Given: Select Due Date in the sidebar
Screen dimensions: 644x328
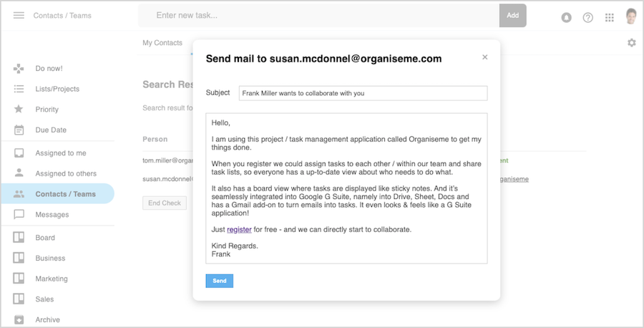Looking at the screenshot, I should click(51, 130).
